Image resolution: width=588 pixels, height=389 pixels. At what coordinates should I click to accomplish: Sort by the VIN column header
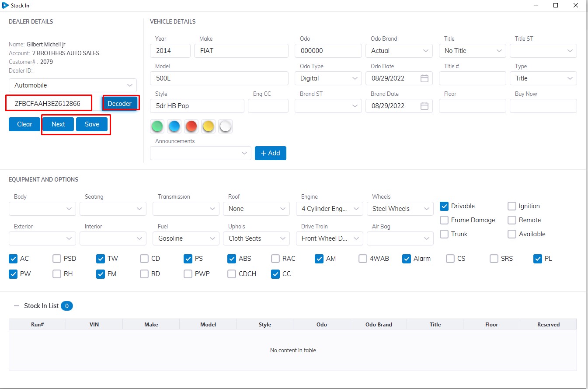point(94,325)
